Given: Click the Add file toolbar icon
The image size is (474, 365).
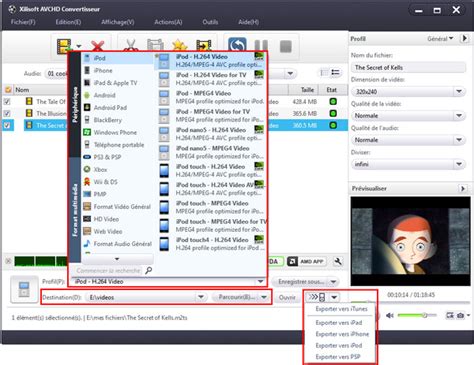Looking at the screenshot, I should (x=64, y=46).
